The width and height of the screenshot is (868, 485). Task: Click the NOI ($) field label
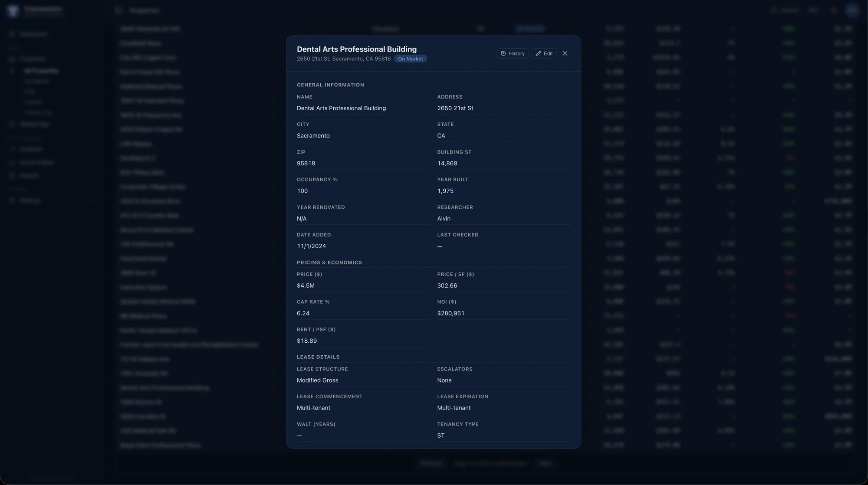(447, 302)
